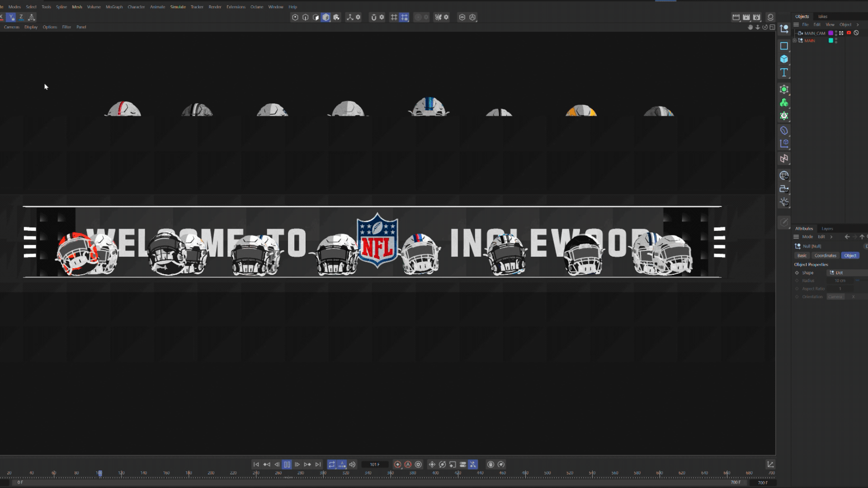Step back one frame
868x488 pixels.
(277, 465)
